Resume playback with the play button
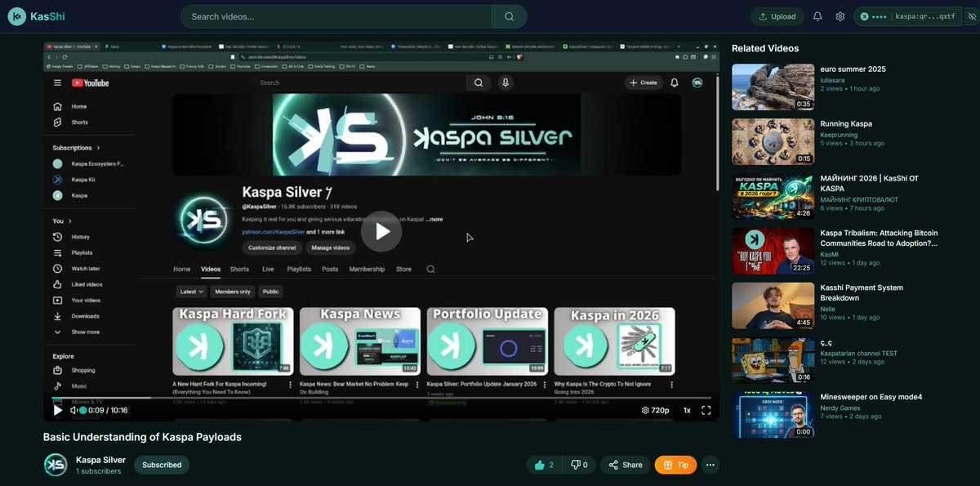Image resolution: width=980 pixels, height=486 pixels. [x=381, y=231]
